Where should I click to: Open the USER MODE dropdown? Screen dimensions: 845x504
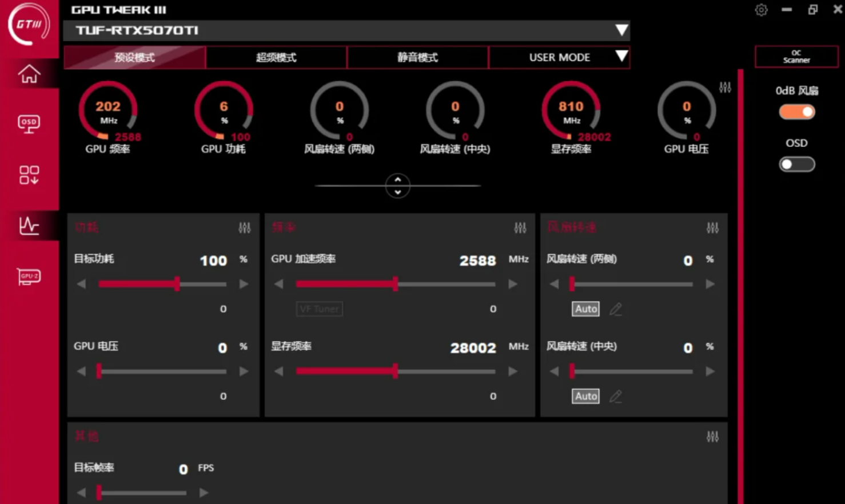coord(621,57)
